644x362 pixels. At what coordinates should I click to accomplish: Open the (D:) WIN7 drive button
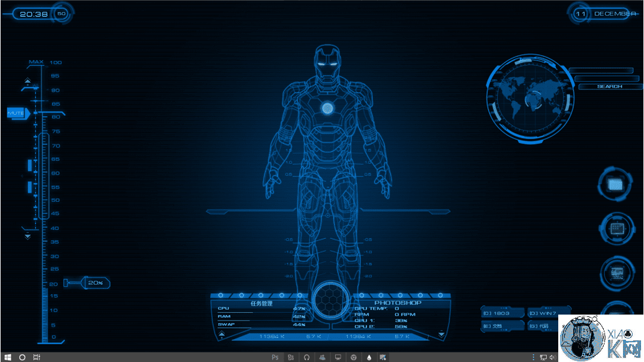[x=548, y=313]
